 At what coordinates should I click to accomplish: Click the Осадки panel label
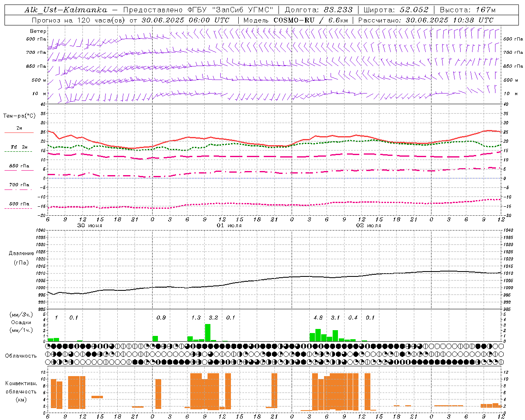21,322
